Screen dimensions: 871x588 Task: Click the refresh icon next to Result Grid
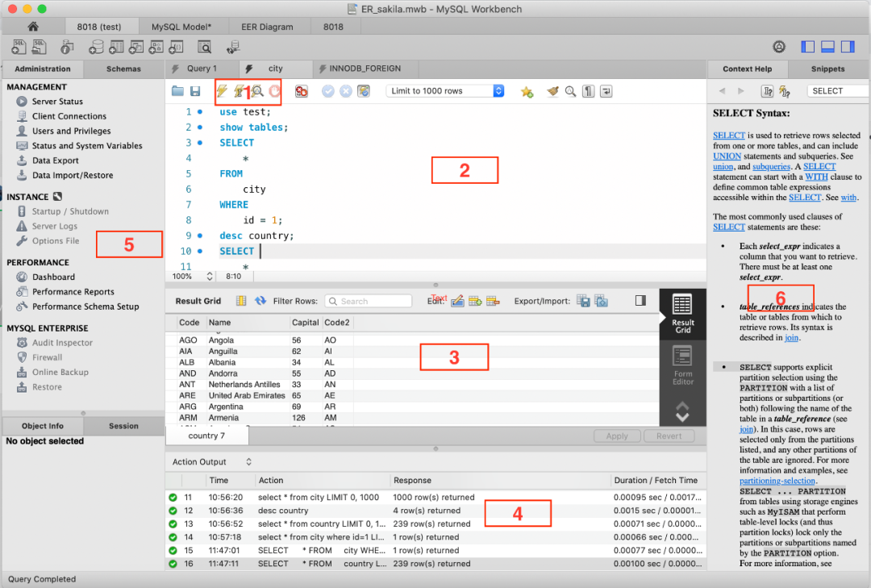pyautogui.click(x=260, y=301)
